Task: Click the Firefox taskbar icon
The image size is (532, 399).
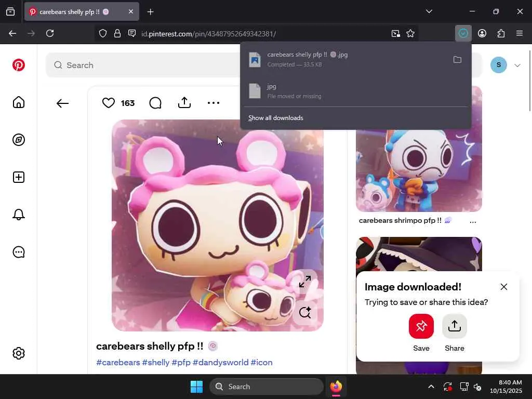Action: coord(336,387)
